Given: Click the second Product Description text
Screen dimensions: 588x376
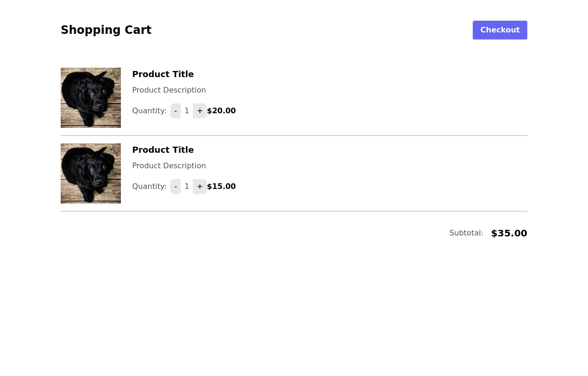Looking at the screenshot, I should tap(169, 166).
